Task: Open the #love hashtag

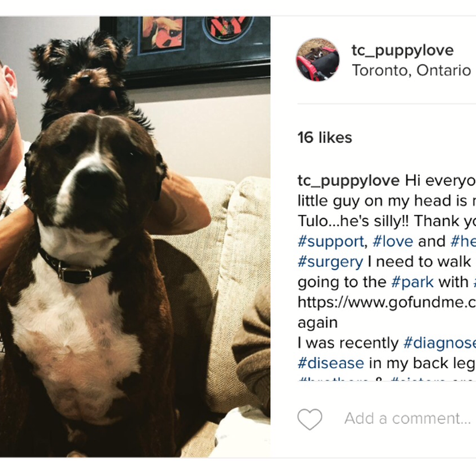Action: click(393, 241)
